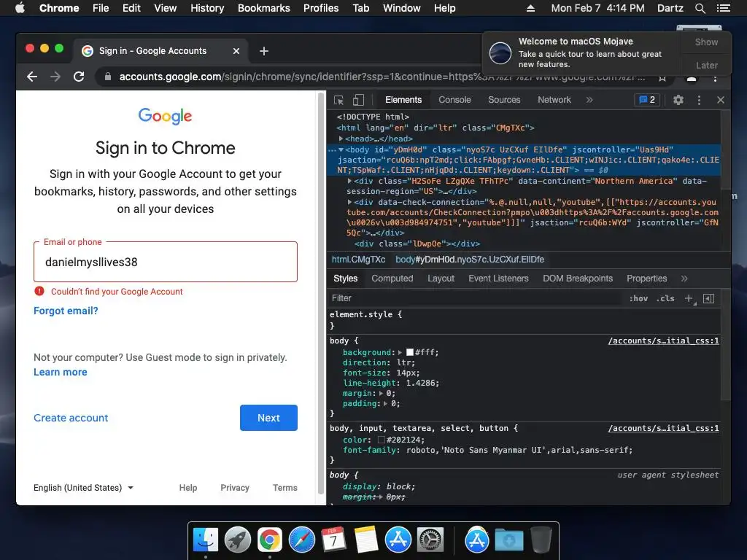This screenshot has height=560, width=747.
Task: Collapse the body element node
Action: 341,149
